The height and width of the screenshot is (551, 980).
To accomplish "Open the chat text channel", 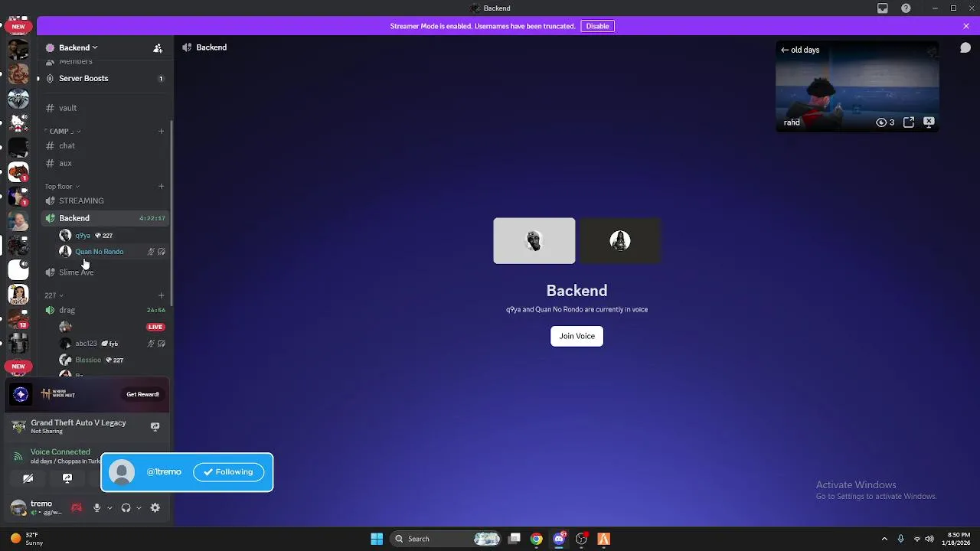I will 104,145.
